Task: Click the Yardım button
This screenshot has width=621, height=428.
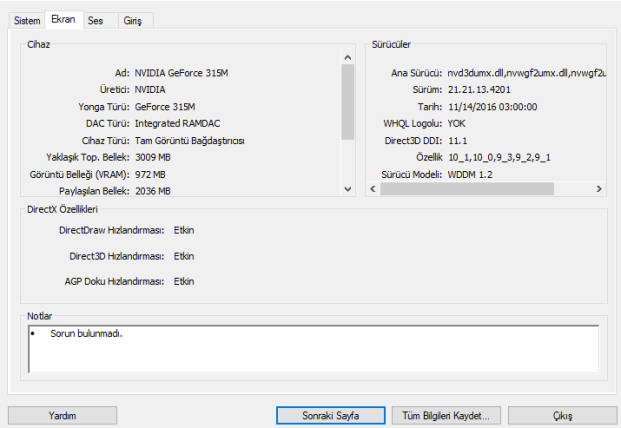Action: [x=62, y=416]
